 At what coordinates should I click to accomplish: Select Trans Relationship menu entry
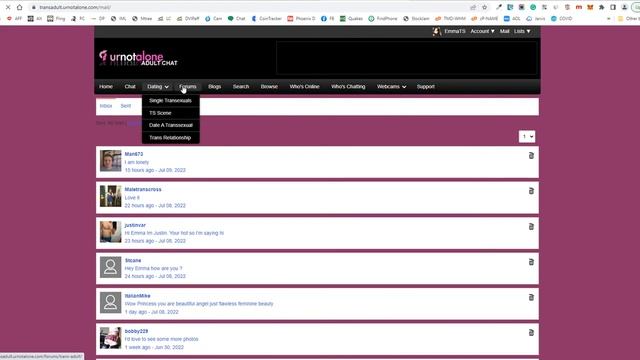pyautogui.click(x=170, y=138)
